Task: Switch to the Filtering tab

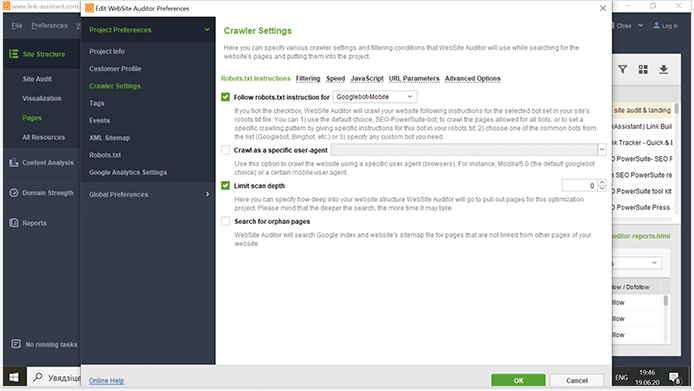Action: 308,78
